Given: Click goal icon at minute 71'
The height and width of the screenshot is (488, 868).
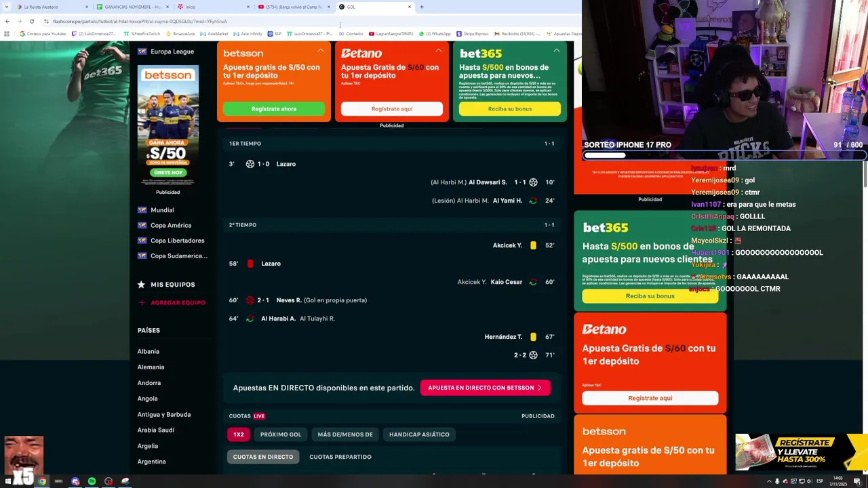Looking at the screenshot, I should pyautogui.click(x=533, y=355).
